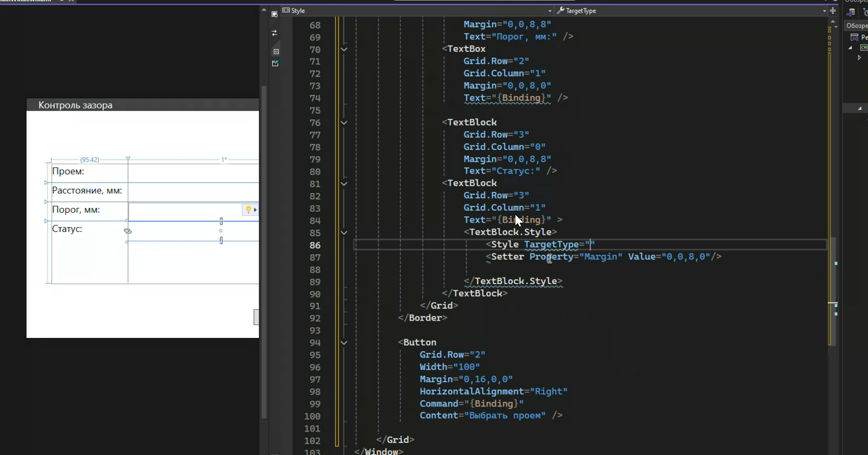This screenshot has height=455, width=868.
Task: Collapse the TextBlock block at line 81
Action: click(x=344, y=183)
